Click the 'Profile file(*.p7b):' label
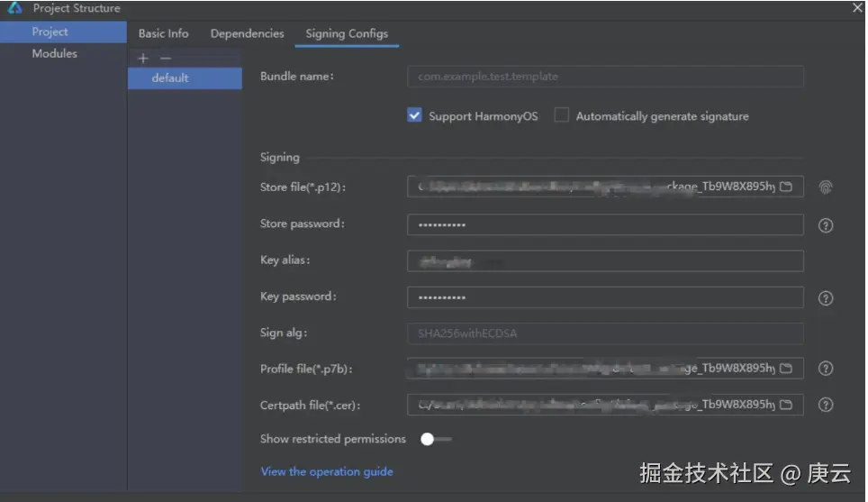This screenshot has height=502, width=868. coord(306,369)
